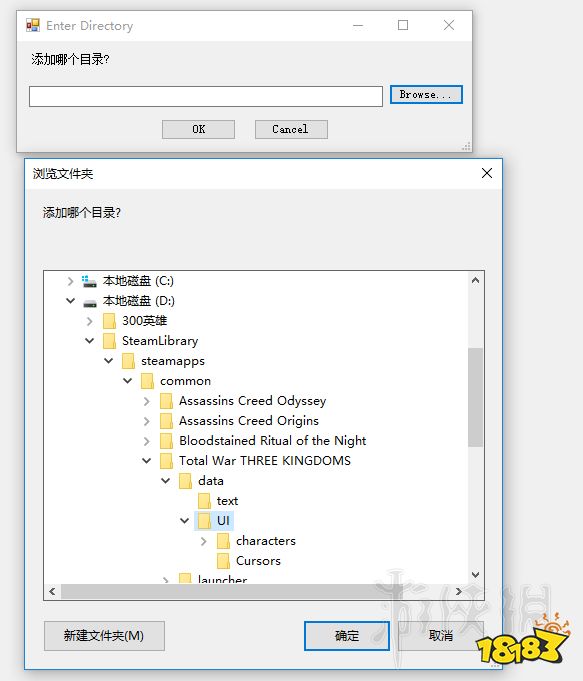This screenshot has height=681, width=583.
Task: Expand Assassins Creed Odyssey folder
Action: [x=147, y=401]
